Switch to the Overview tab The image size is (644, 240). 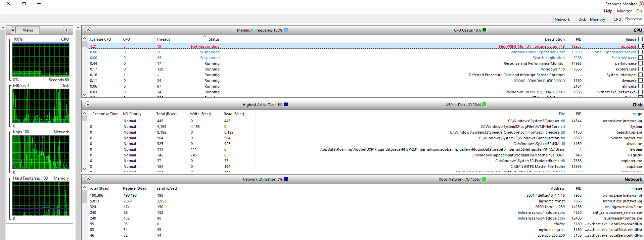pyautogui.click(x=633, y=19)
